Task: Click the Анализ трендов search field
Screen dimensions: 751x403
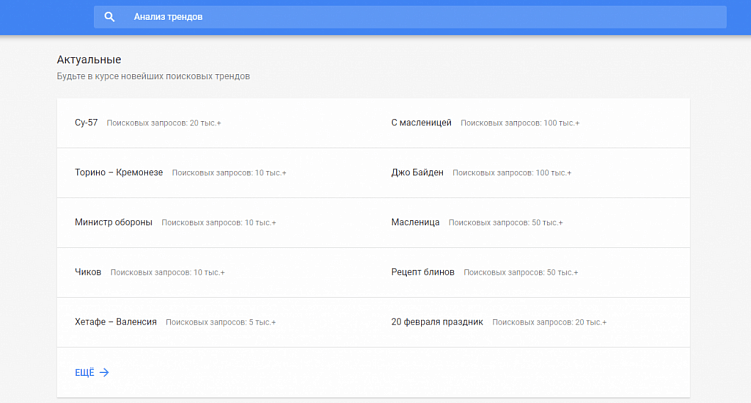Action: (x=420, y=17)
